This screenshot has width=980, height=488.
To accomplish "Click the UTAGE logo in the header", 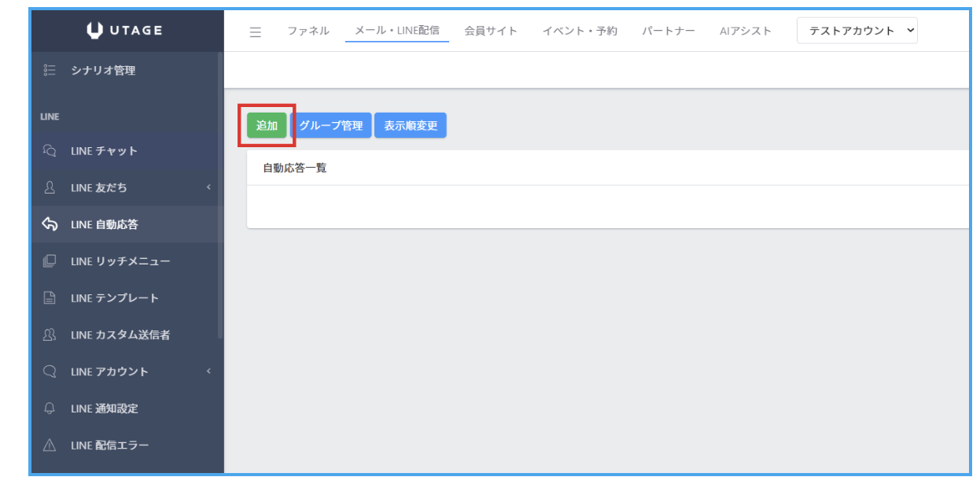I will tap(126, 31).
